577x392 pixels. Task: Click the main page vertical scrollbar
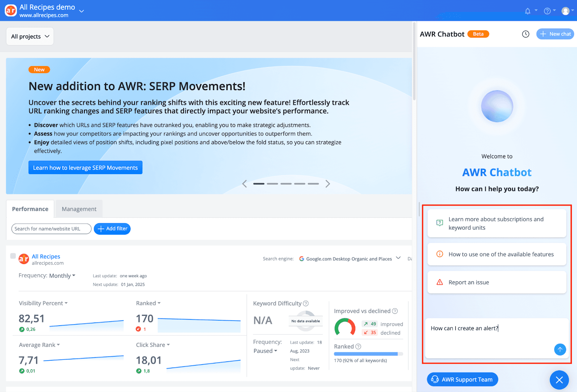pyautogui.click(x=414, y=61)
